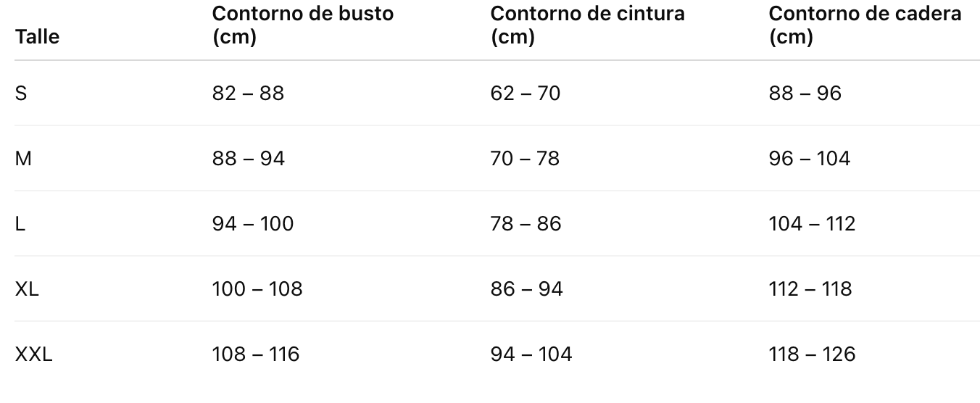This screenshot has width=980, height=403.
Task: Select the Contorno de cadera header
Action: coord(865,25)
